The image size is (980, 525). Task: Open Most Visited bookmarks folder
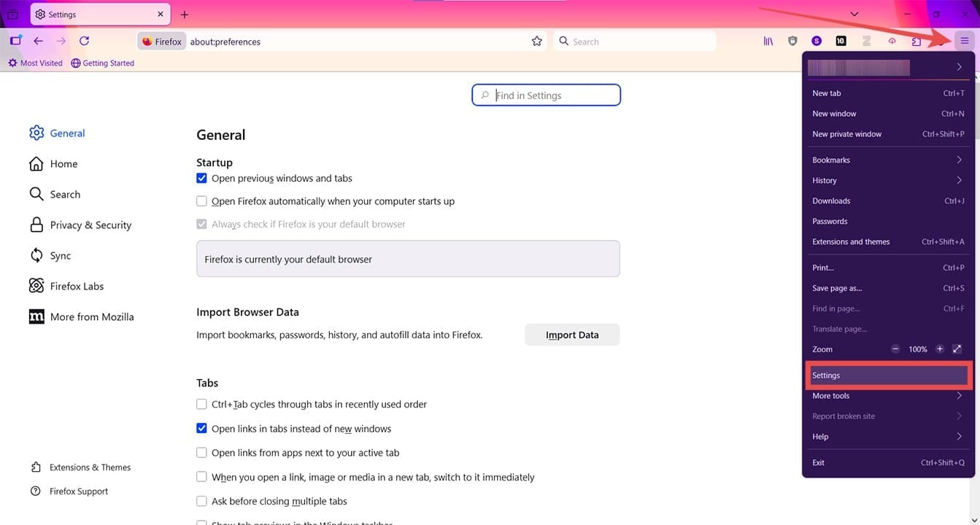[x=35, y=63]
